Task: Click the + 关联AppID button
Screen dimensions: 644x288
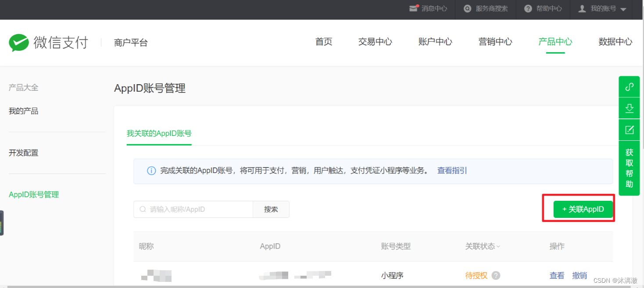Action: pos(583,209)
